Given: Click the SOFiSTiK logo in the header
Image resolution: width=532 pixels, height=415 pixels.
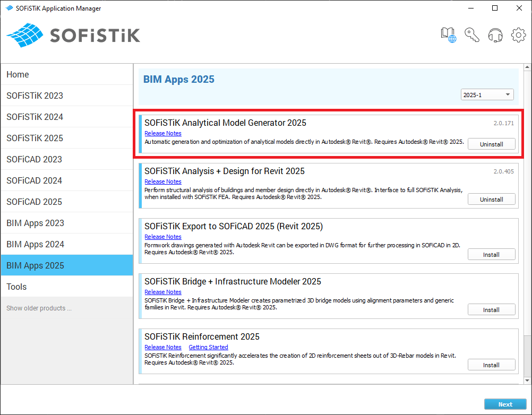Looking at the screenshot, I should (x=73, y=35).
